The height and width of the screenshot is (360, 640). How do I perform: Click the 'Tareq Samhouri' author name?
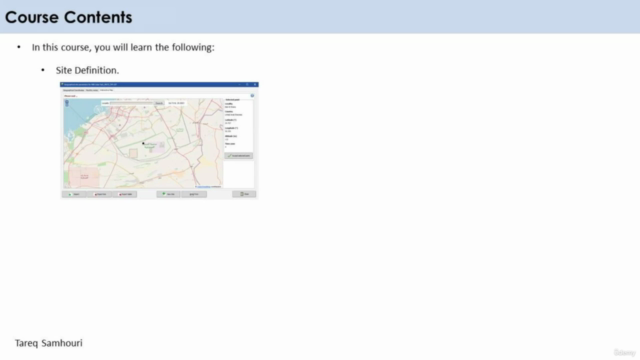[49, 343]
